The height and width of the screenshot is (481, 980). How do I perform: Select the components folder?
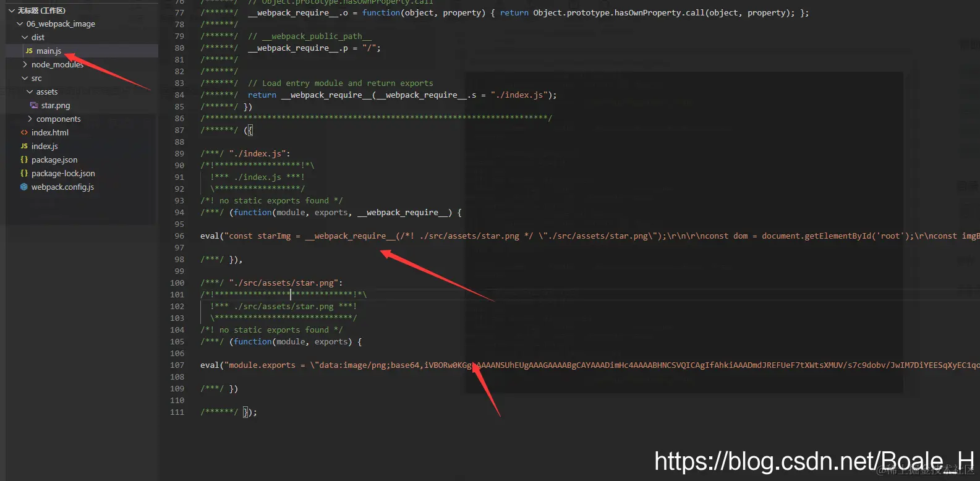coord(59,119)
